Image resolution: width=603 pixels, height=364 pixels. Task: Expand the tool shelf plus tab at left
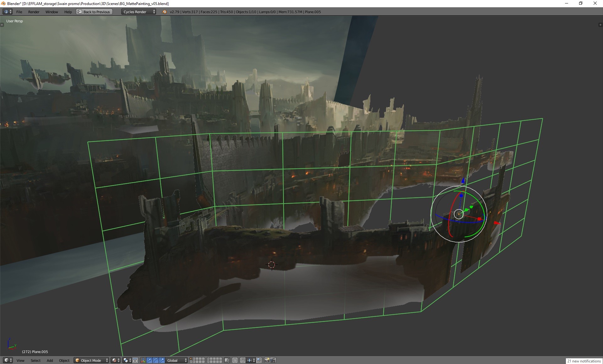pos(2,25)
